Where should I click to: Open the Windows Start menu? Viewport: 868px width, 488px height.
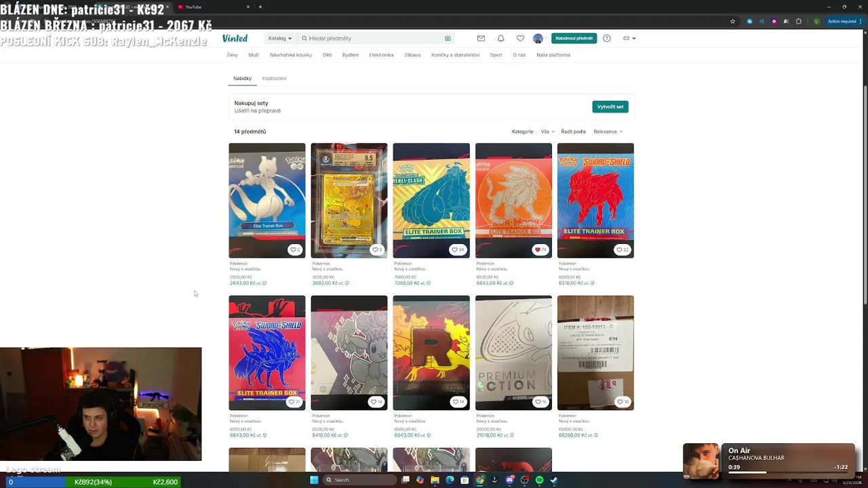314,480
